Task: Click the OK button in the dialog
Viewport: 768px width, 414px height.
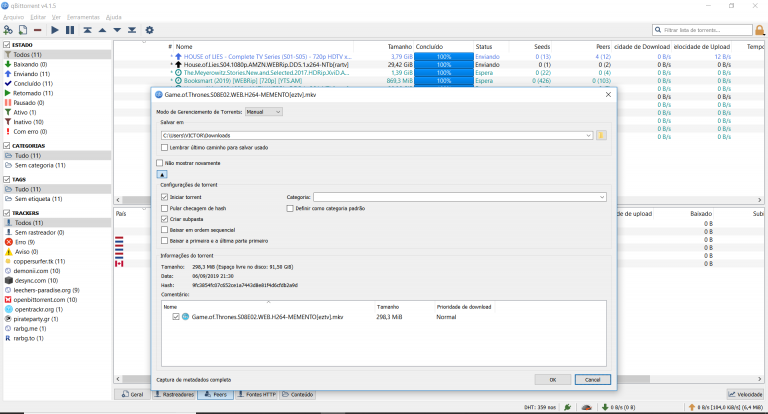Action: pyautogui.click(x=552, y=380)
